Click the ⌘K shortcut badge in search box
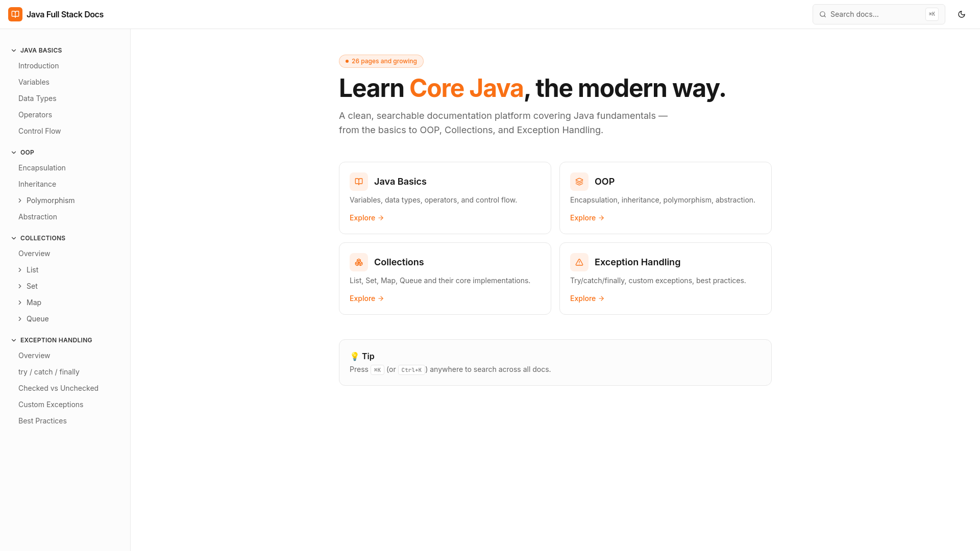The height and width of the screenshot is (551, 980). [932, 14]
